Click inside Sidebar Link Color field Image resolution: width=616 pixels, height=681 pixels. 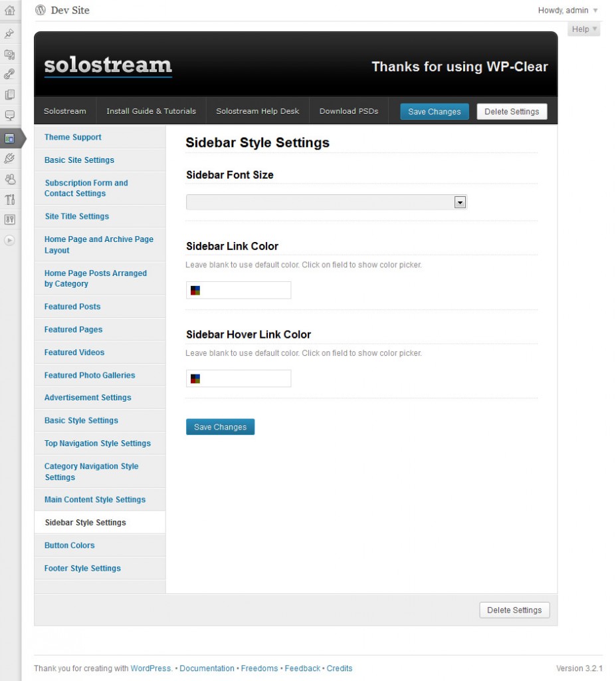point(239,290)
